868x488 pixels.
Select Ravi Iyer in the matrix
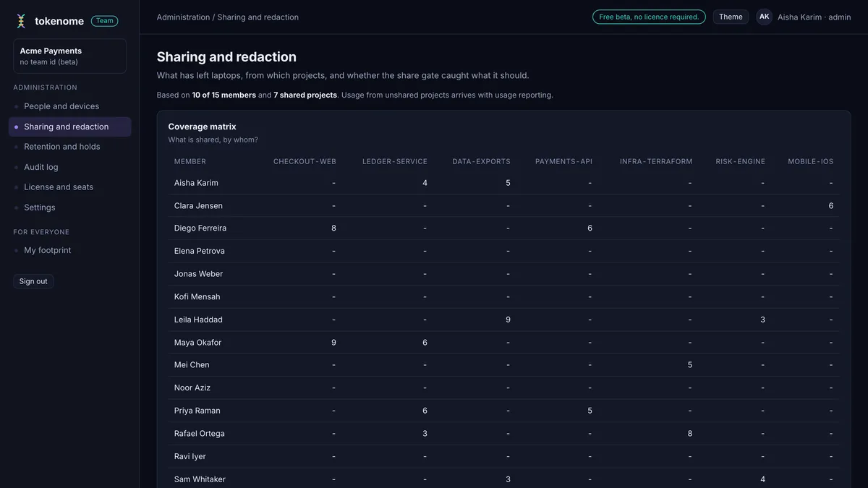click(x=190, y=457)
